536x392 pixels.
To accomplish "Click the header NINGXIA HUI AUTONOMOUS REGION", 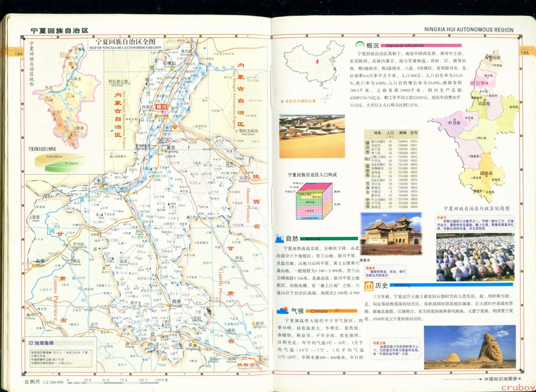I will 469,30.
